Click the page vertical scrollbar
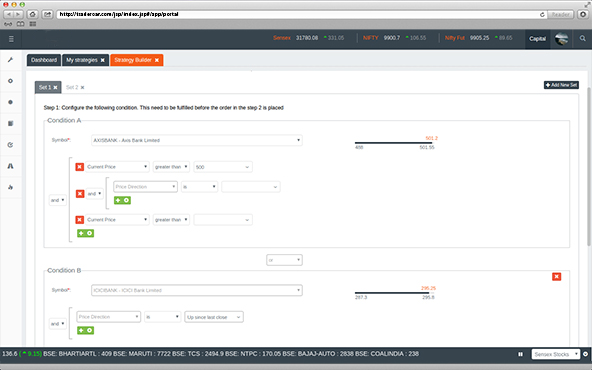The width and height of the screenshot is (592, 370). point(589,166)
